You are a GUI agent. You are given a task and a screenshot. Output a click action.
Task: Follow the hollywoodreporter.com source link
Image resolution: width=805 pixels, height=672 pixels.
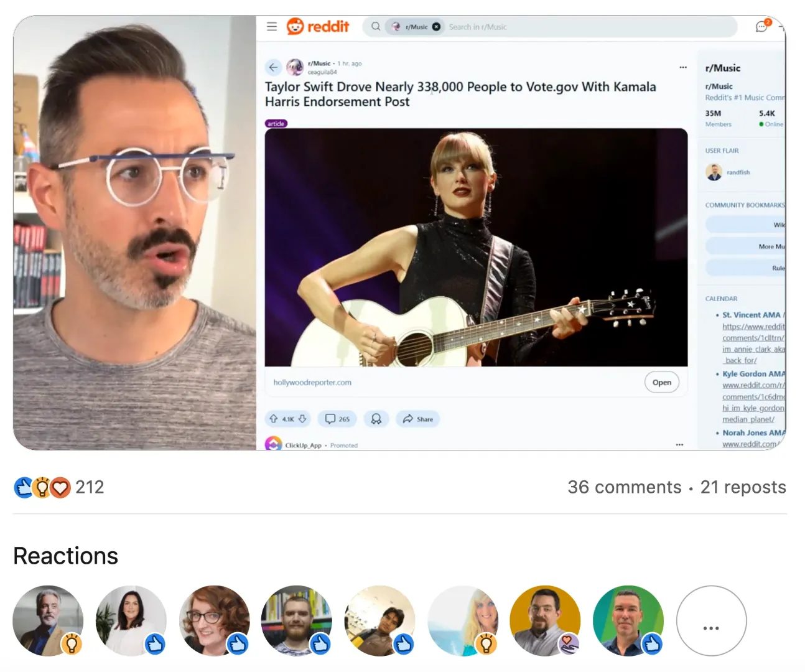point(312,383)
